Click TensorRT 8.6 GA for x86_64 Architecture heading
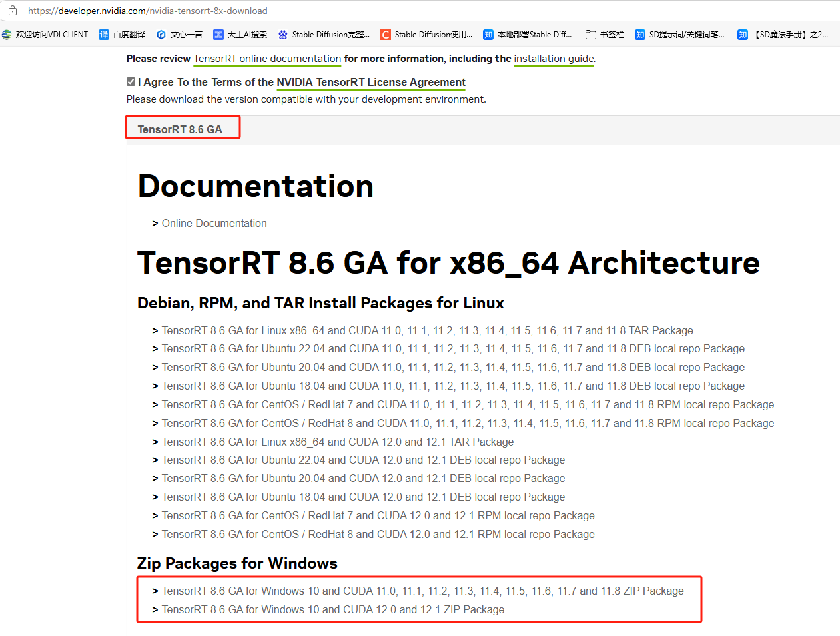 (448, 262)
